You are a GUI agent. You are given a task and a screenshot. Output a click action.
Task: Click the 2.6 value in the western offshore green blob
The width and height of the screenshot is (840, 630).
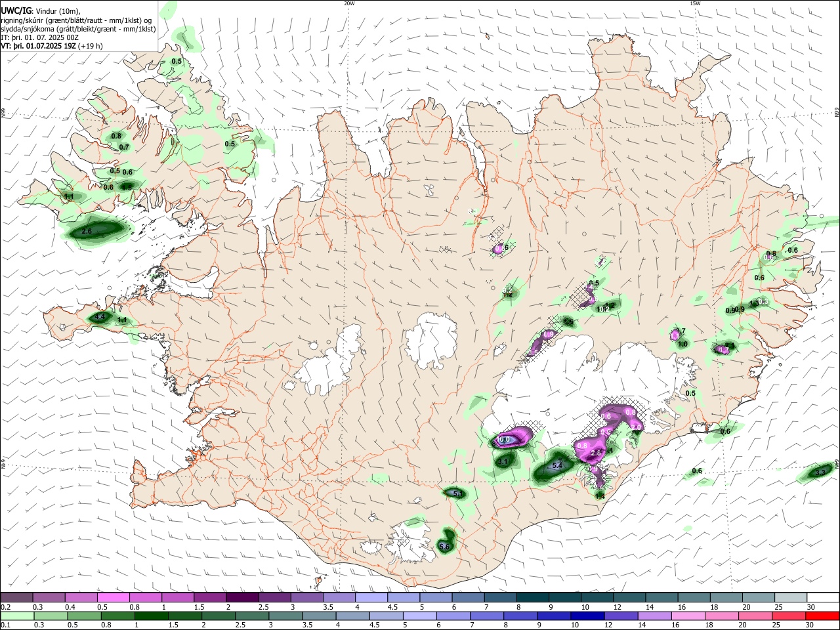pyautogui.click(x=87, y=232)
